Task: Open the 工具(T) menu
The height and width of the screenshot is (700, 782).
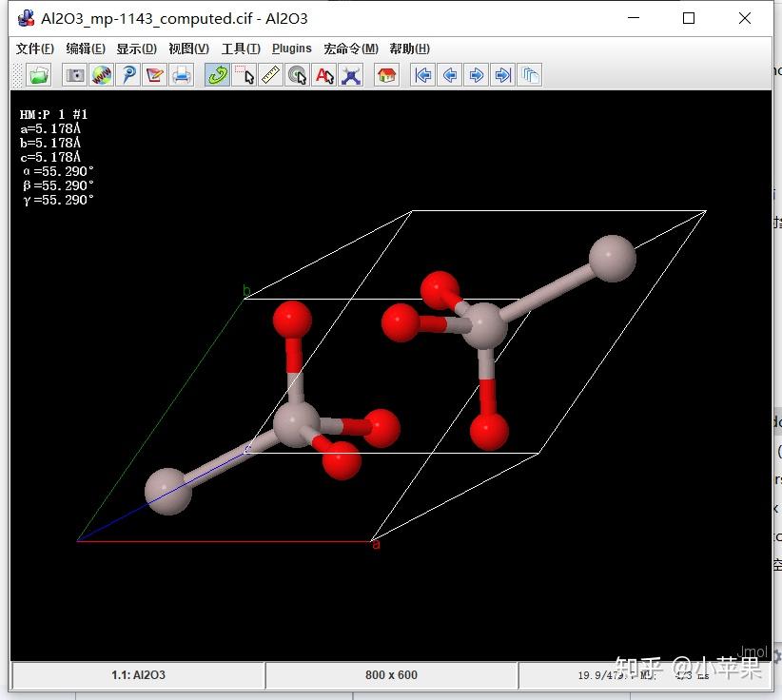Action: click(x=241, y=49)
